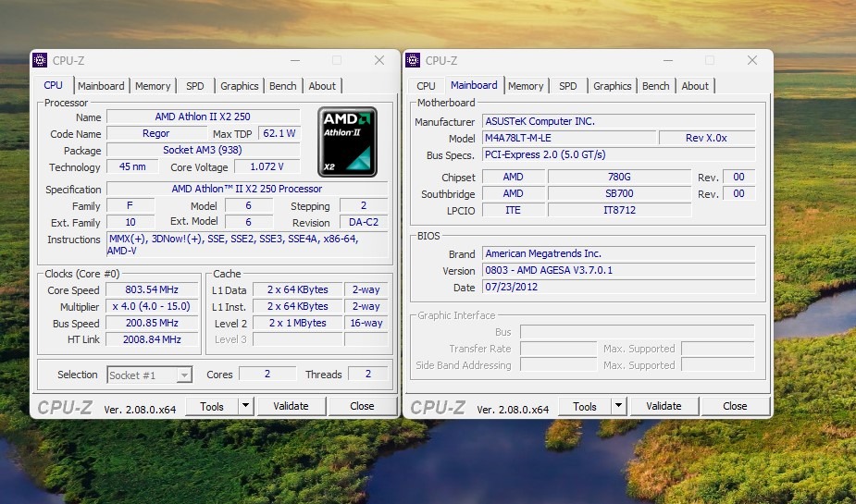Click the Revision DA-C2 value
856x504 pixels.
(x=364, y=222)
